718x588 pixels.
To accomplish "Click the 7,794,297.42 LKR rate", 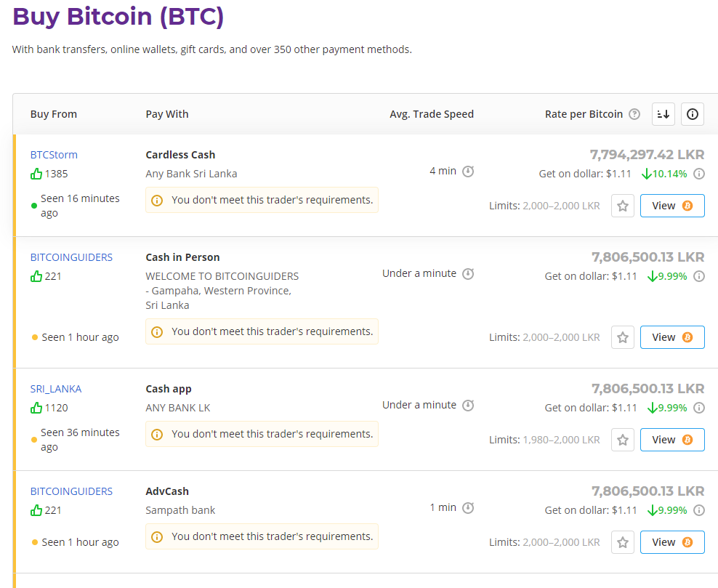I will pos(647,155).
